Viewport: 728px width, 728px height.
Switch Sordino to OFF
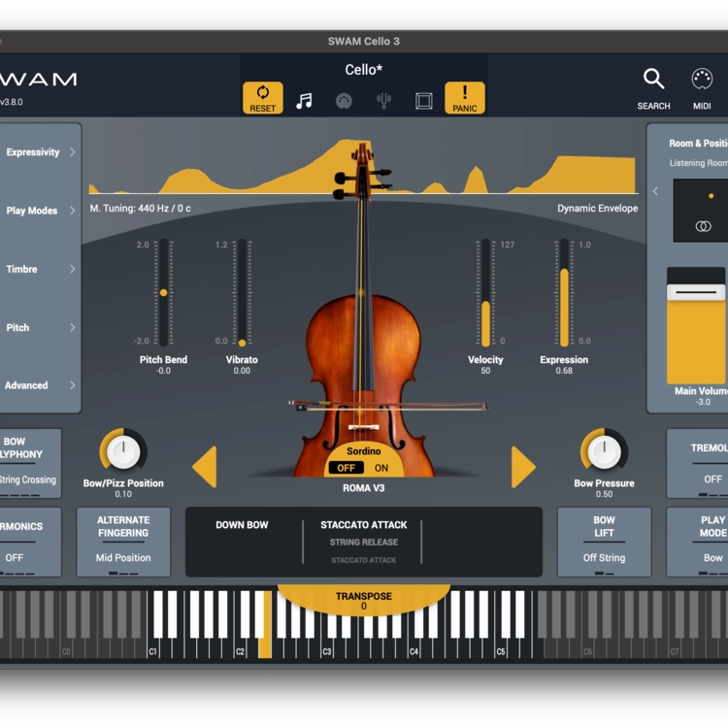click(x=346, y=468)
